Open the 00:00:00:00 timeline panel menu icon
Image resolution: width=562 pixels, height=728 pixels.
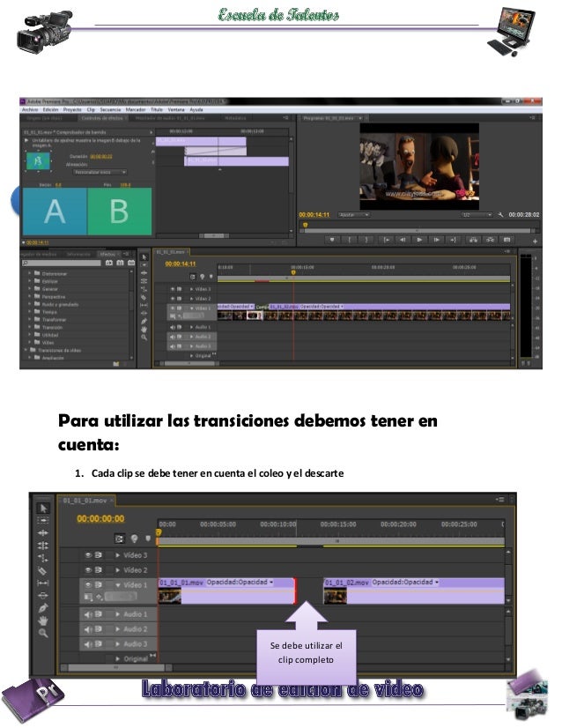pyautogui.click(x=499, y=500)
